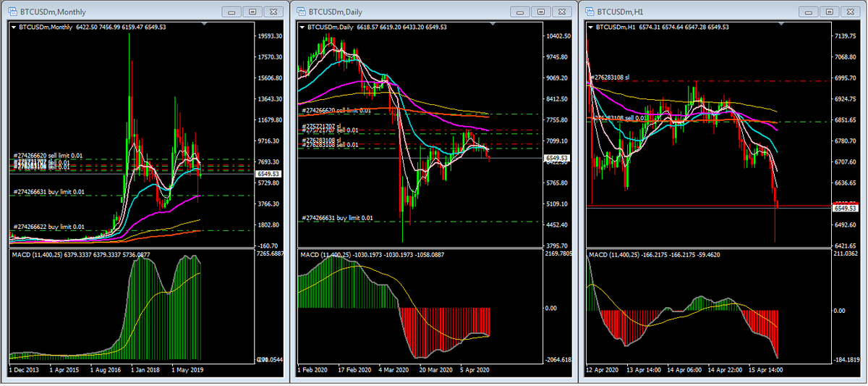The height and width of the screenshot is (386, 868).
Task: Click the 14 Apr 06:00 label on H1 time axis
Action: click(684, 369)
